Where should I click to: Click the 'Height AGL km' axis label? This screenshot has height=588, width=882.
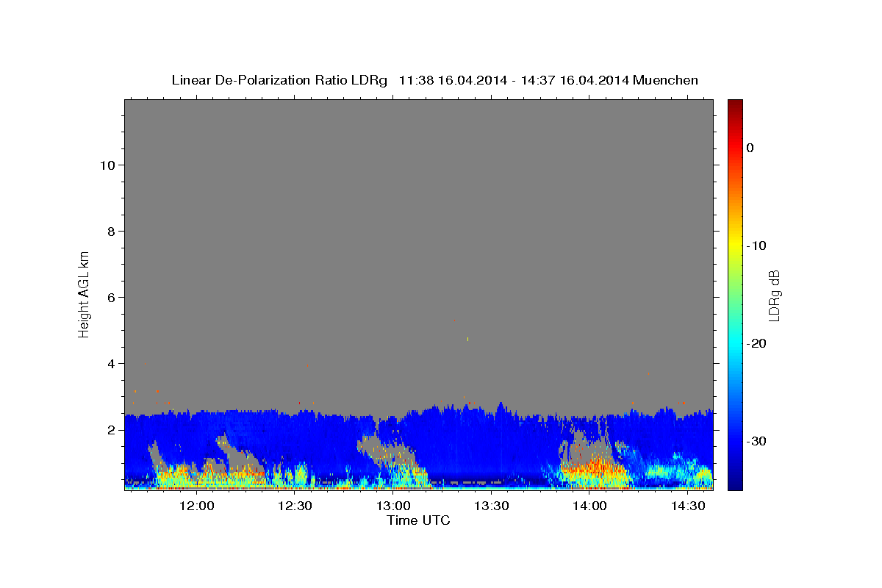click(85, 293)
